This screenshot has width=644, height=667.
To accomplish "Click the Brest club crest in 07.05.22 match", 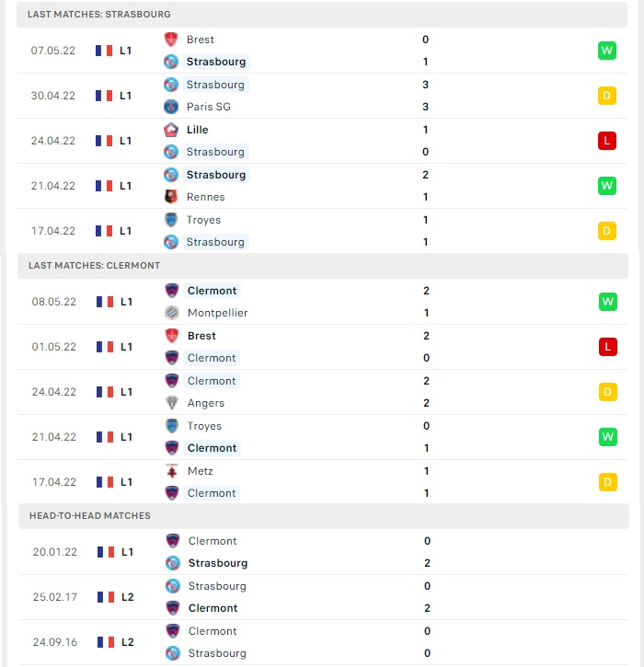I will click(x=171, y=40).
